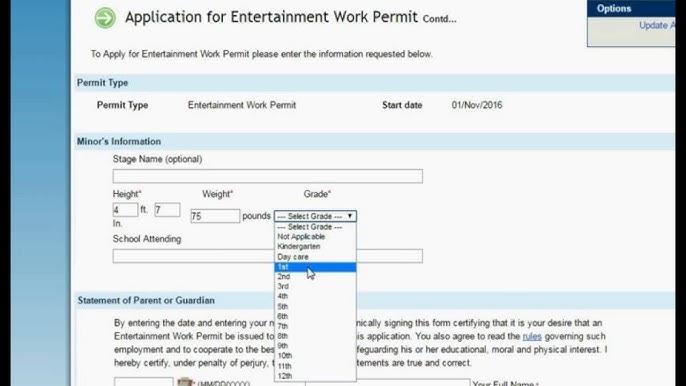The width and height of the screenshot is (686, 386).
Task: Select '9th' grade option
Action: point(315,346)
